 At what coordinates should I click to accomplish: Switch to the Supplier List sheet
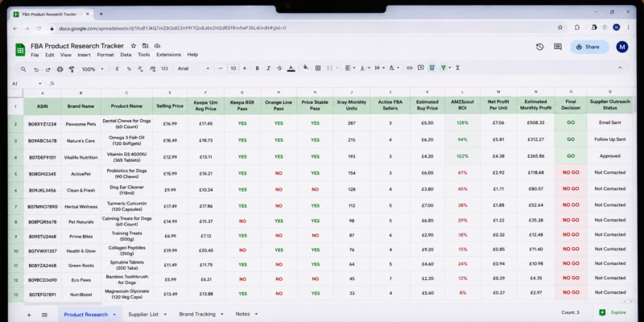(x=143, y=314)
